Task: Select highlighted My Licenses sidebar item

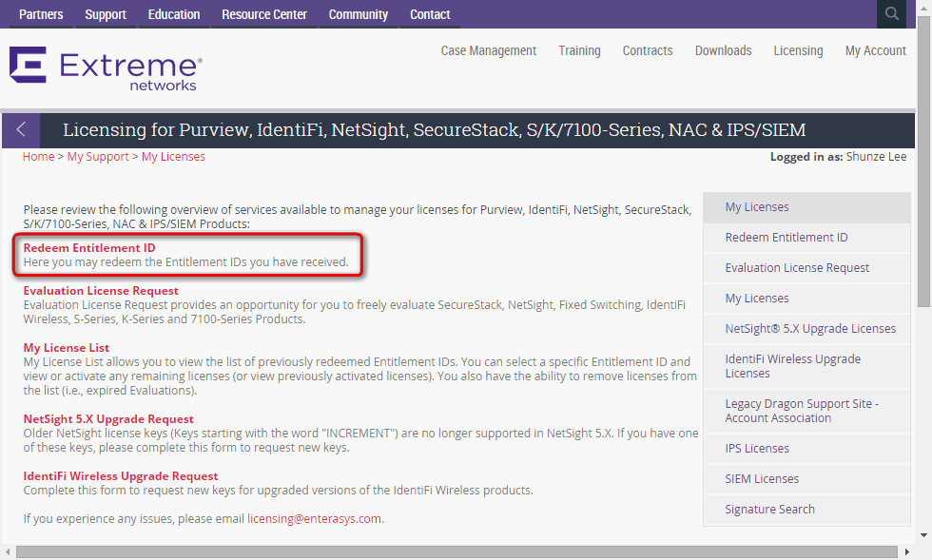Action: click(806, 207)
